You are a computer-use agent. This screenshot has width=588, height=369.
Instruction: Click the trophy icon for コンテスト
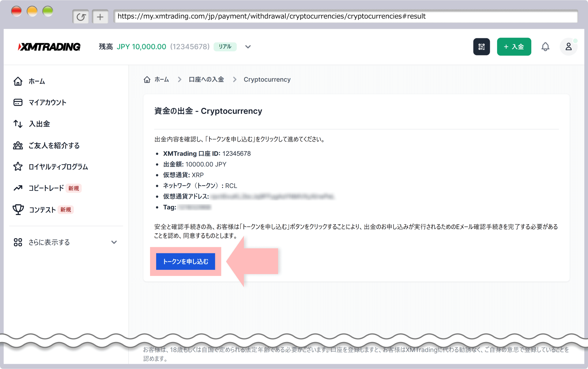pos(18,210)
